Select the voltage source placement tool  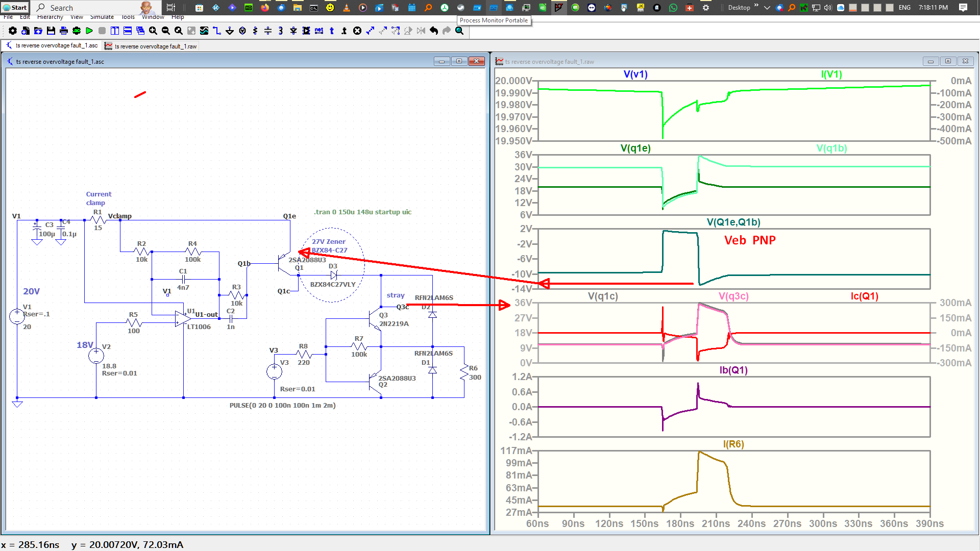tap(242, 31)
